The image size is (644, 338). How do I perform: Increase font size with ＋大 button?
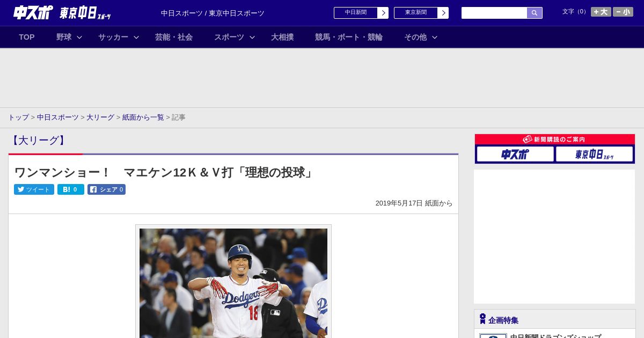pyautogui.click(x=601, y=12)
